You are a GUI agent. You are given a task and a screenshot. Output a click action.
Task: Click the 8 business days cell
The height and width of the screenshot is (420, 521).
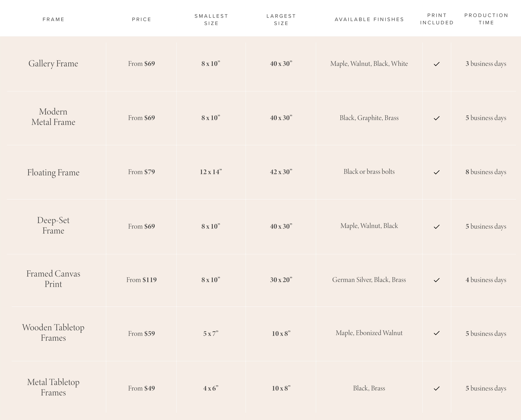point(486,172)
